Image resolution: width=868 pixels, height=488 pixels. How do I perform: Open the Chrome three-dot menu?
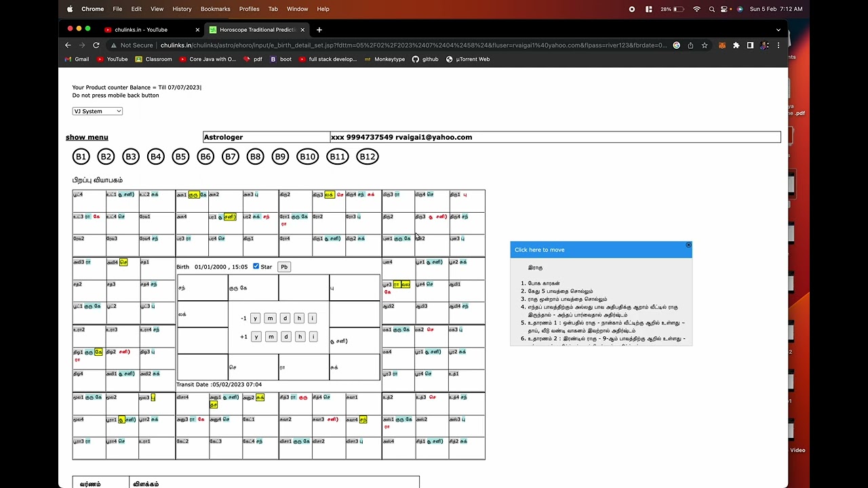(x=778, y=45)
